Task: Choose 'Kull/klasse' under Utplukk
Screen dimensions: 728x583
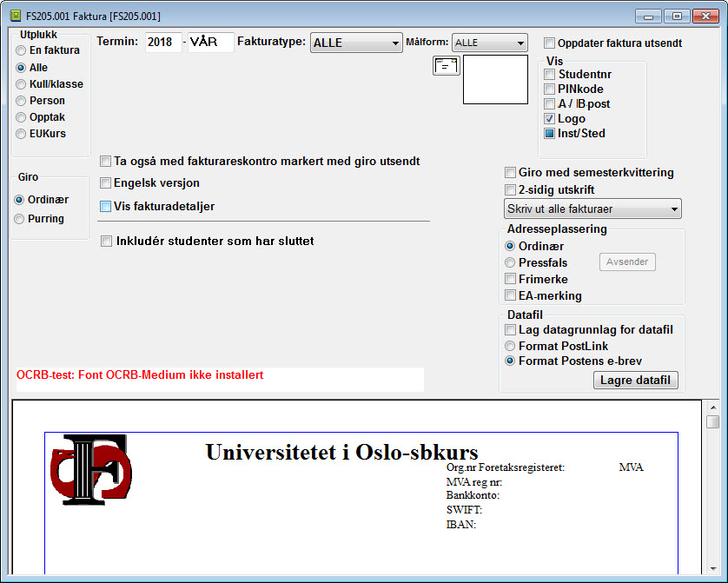Action: tap(21, 84)
